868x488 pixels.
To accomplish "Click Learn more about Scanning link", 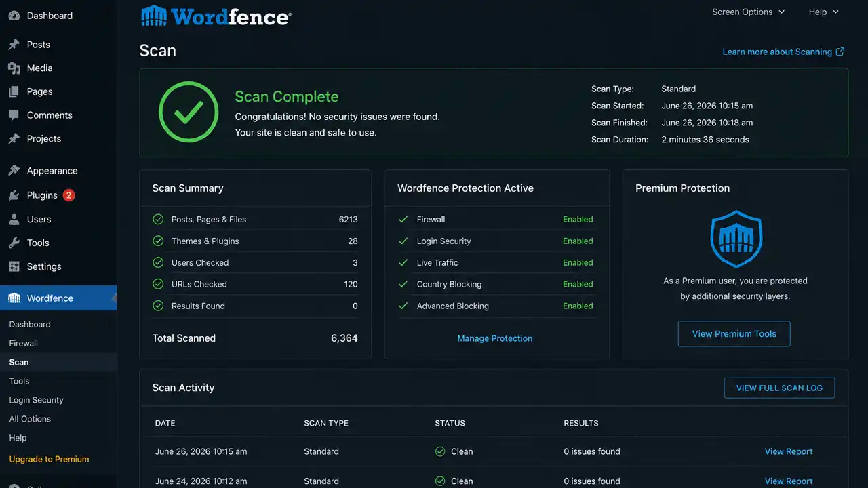I will 777,52.
